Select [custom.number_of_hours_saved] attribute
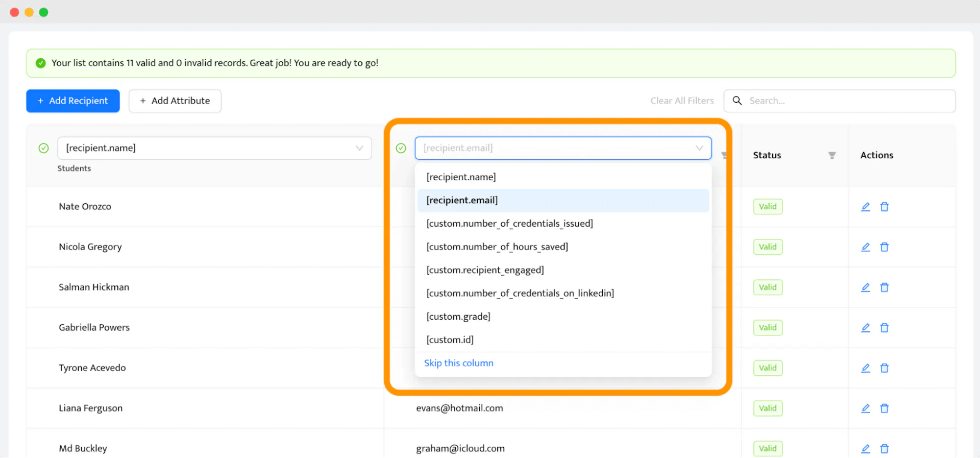 pyautogui.click(x=563, y=247)
